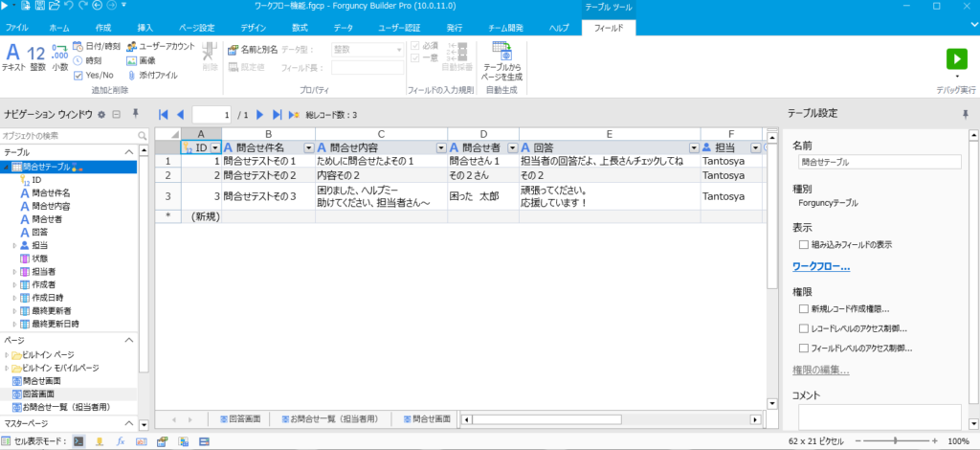Screen dimensions: 980x450
Task: Click the Debug Run green play icon
Action: tap(956, 60)
